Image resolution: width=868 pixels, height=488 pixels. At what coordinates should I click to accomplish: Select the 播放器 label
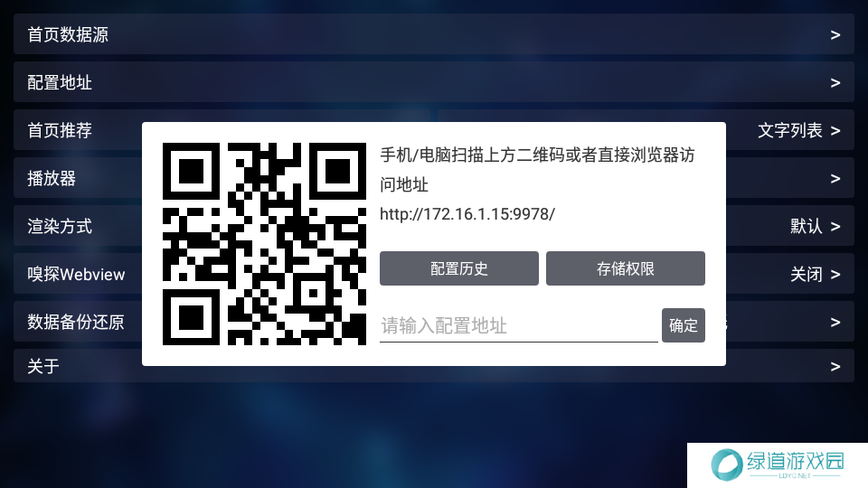click(52, 178)
